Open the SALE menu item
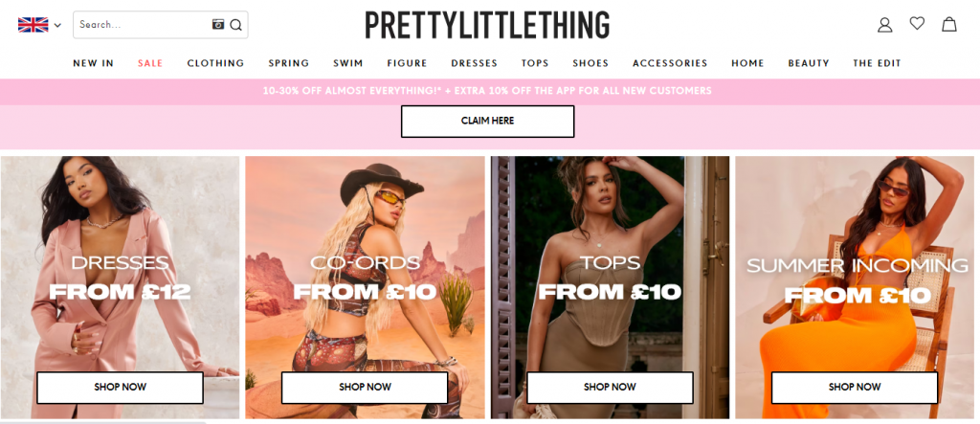Viewport: 980px width, 424px height. [150, 63]
